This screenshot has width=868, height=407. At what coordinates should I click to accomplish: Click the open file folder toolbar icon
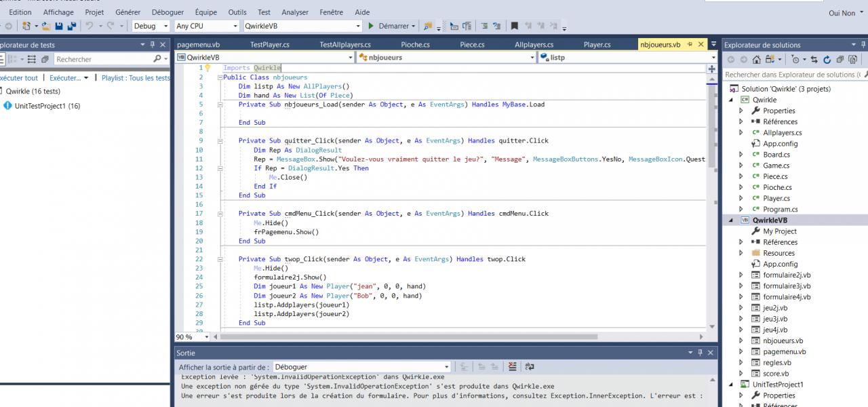point(46,26)
